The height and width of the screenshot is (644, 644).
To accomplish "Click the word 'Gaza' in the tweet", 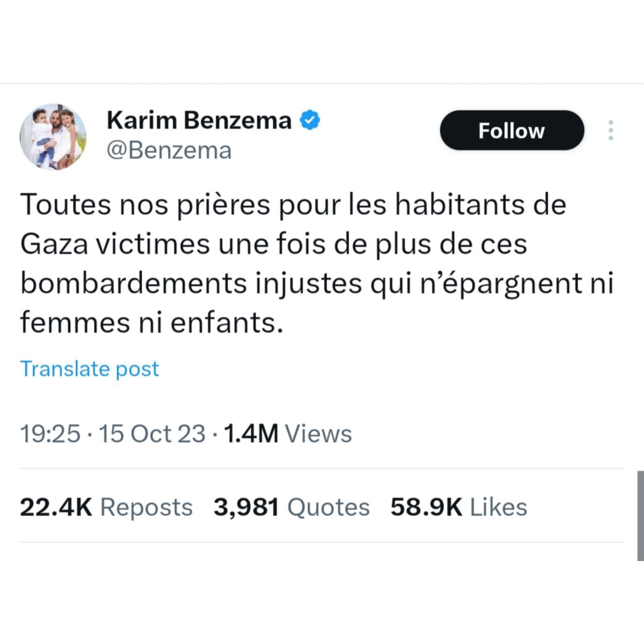I will coord(54,245).
